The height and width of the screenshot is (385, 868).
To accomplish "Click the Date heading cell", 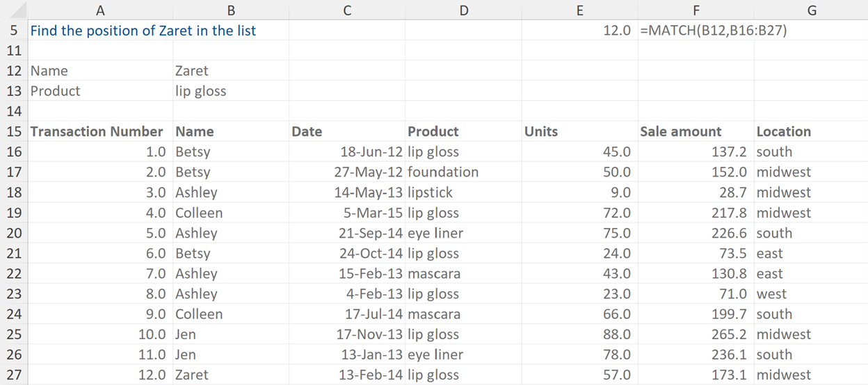I will click(x=346, y=131).
